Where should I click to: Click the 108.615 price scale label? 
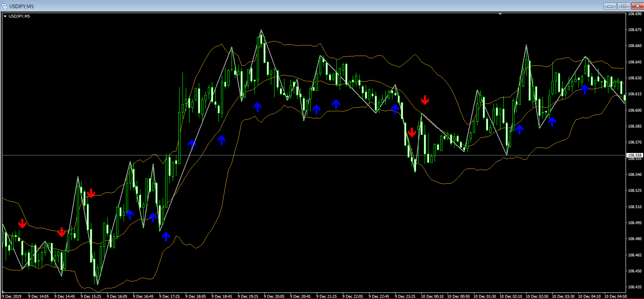point(635,94)
